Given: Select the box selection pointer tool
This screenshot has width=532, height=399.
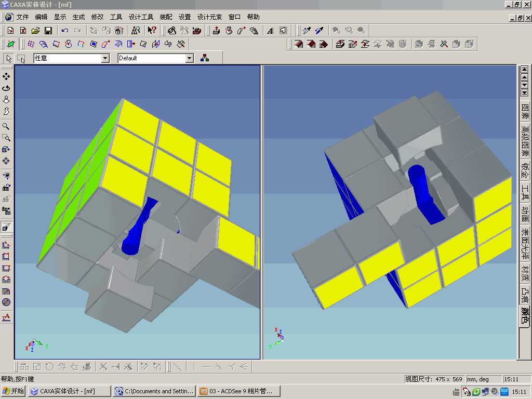Looking at the screenshot, I should point(21,58).
